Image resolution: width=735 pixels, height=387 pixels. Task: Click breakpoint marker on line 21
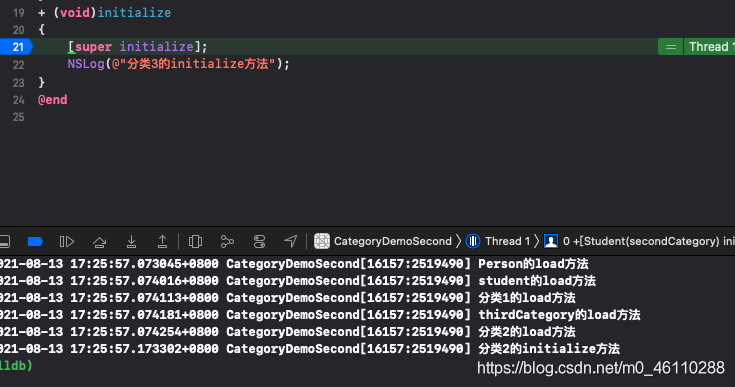(17, 47)
